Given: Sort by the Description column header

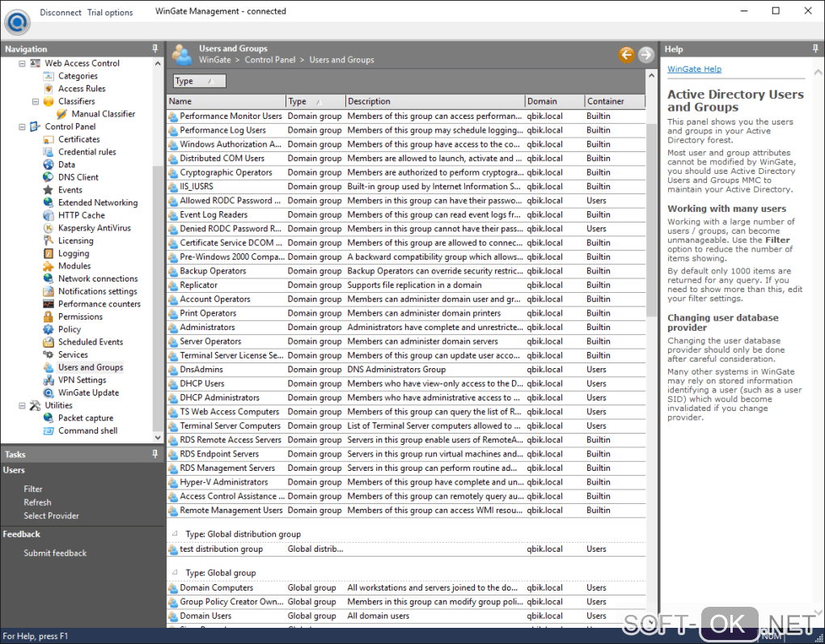Looking at the screenshot, I should click(435, 101).
